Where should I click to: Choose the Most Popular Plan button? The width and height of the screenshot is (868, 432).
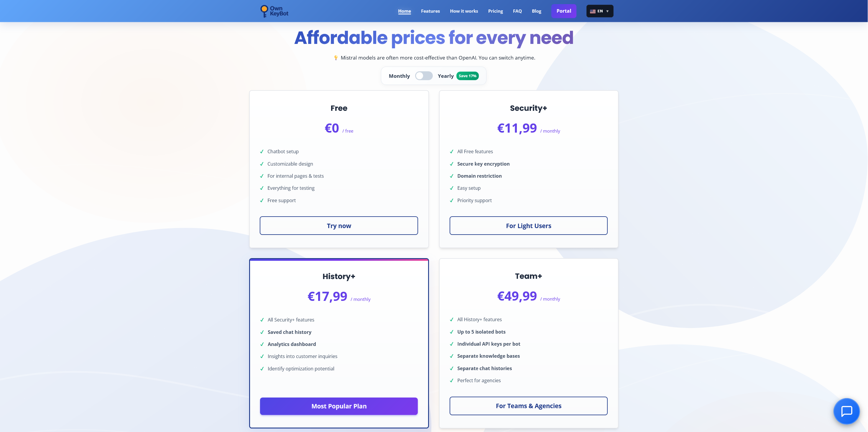click(x=339, y=406)
